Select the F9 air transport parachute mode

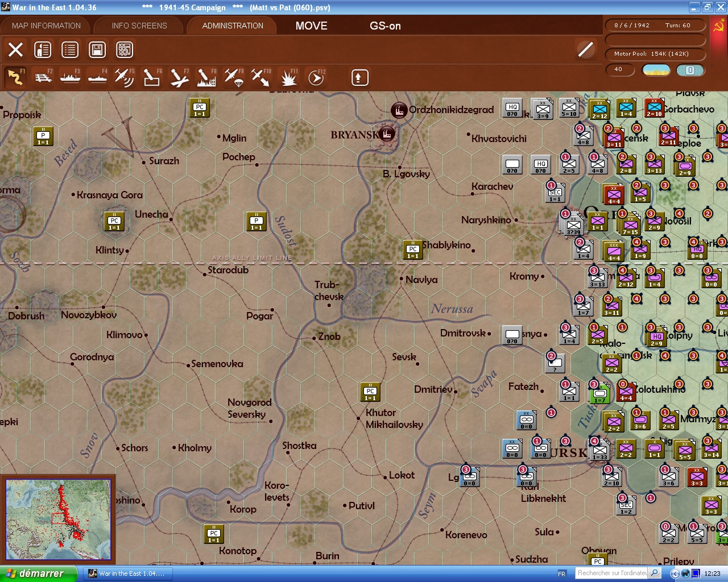[x=234, y=77]
